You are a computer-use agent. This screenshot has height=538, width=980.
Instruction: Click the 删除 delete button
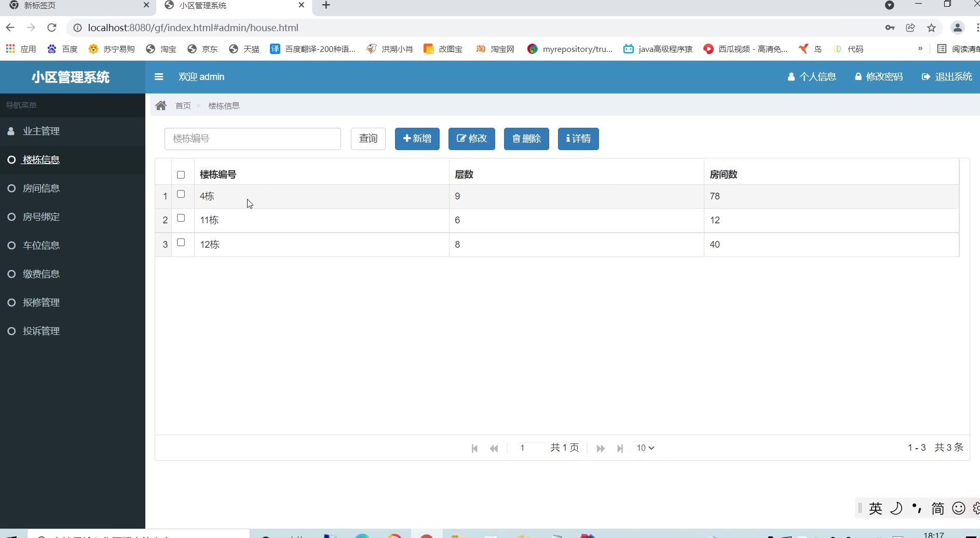click(526, 139)
